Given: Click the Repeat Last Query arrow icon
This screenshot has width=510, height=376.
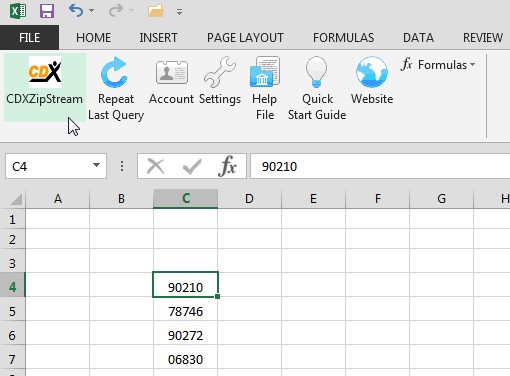Looking at the screenshot, I should pyautogui.click(x=114, y=72).
